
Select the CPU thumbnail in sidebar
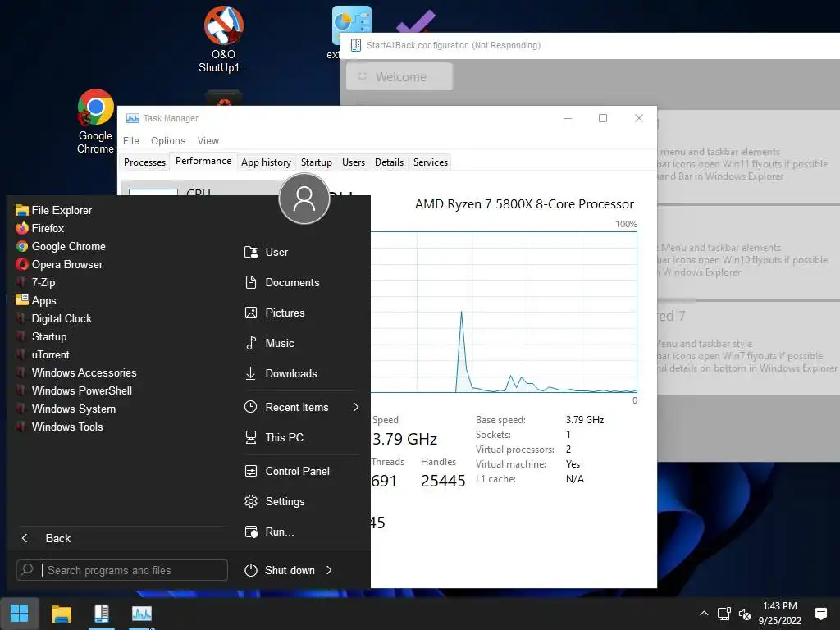point(153,192)
